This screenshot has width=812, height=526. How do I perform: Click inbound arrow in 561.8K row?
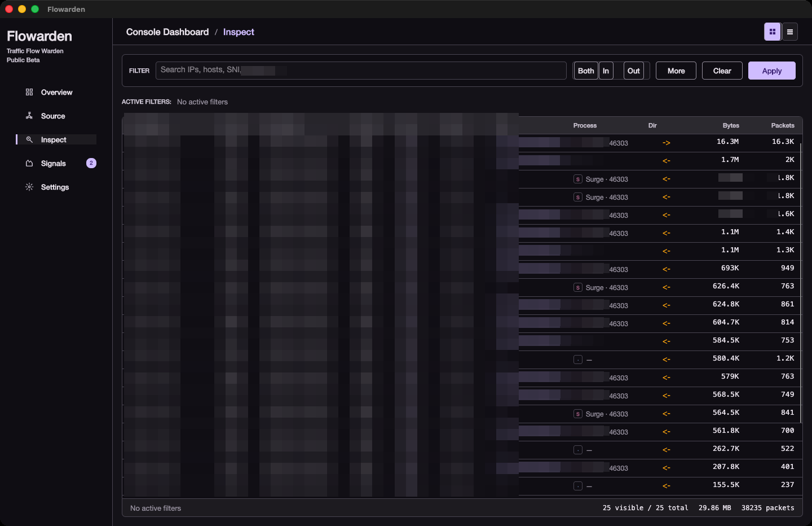(667, 432)
